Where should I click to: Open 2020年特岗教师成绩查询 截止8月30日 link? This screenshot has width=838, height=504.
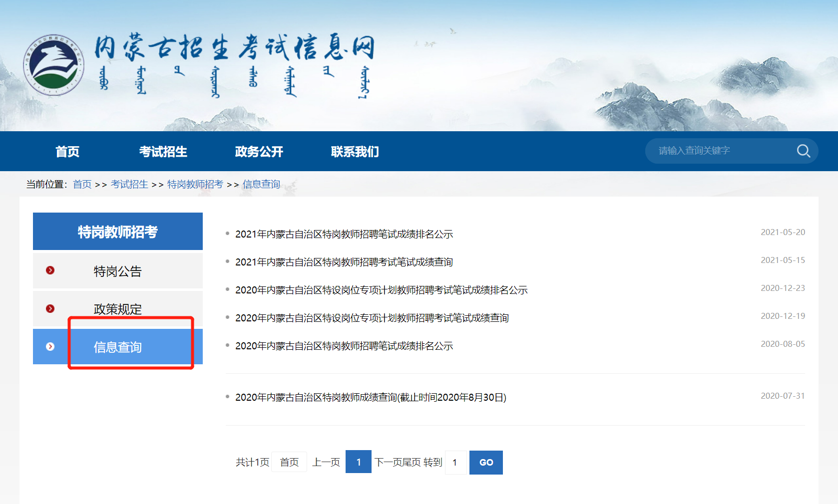(371, 397)
